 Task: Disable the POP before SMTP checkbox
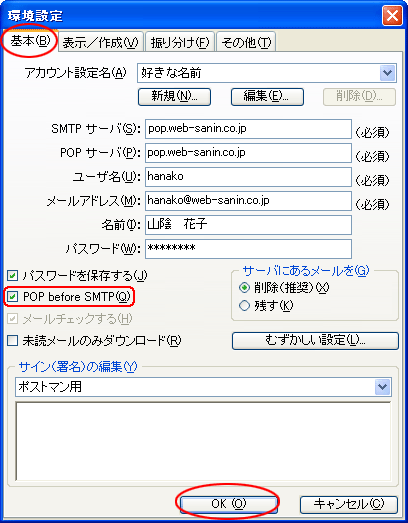(13, 297)
